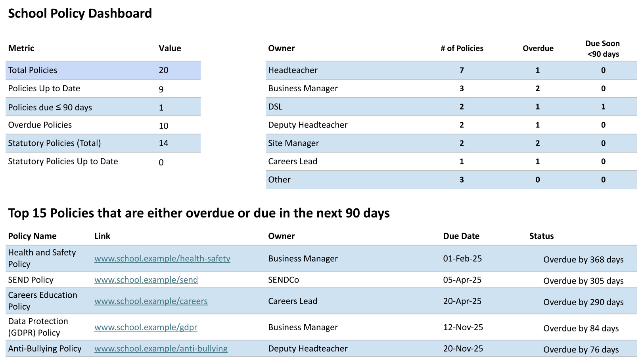Click the Careers Education Policy name

pos(43,301)
